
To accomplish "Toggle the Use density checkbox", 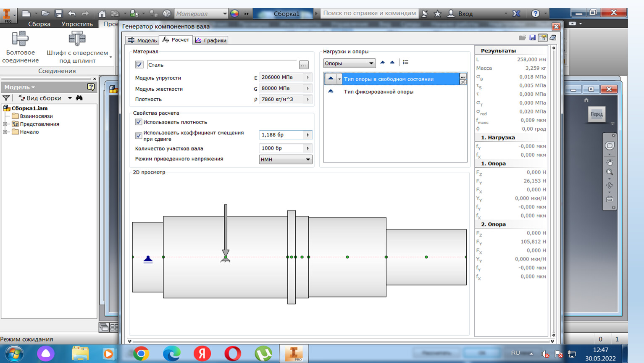I will pos(139,122).
